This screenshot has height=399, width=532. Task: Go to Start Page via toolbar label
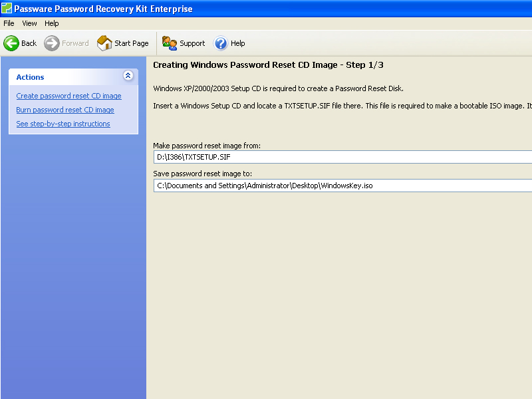[x=132, y=43]
